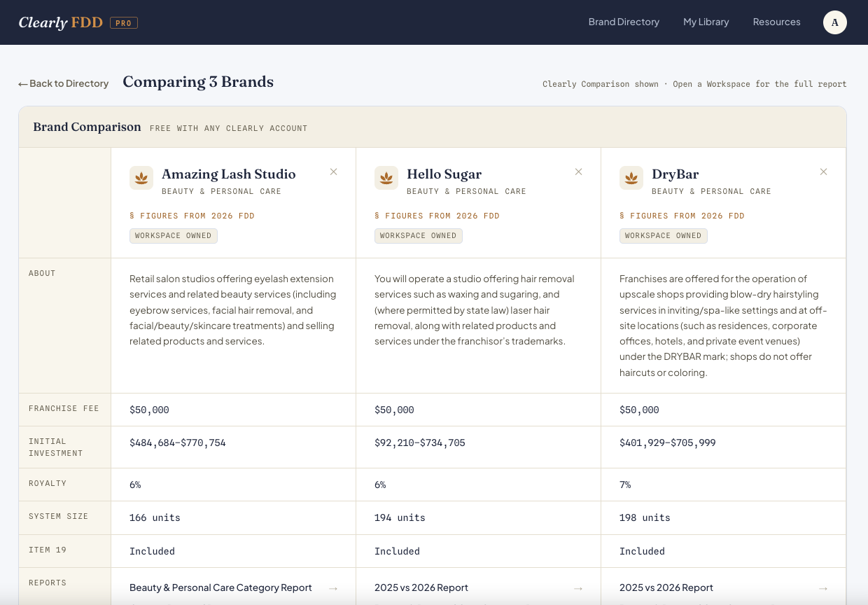Click arrow next to Beauty & Personal Care Category Report
The height and width of the screenshot is (605, 868).
coord(333,588)
